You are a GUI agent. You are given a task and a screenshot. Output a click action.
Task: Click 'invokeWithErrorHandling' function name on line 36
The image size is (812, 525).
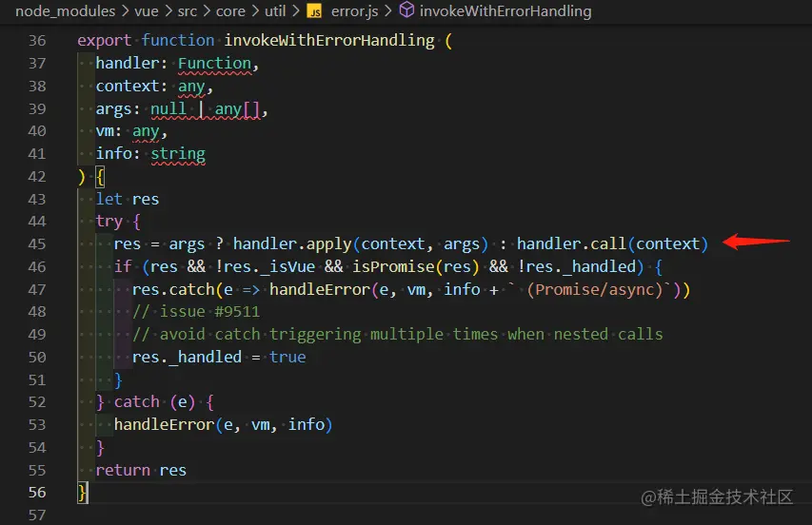[329, 40]
